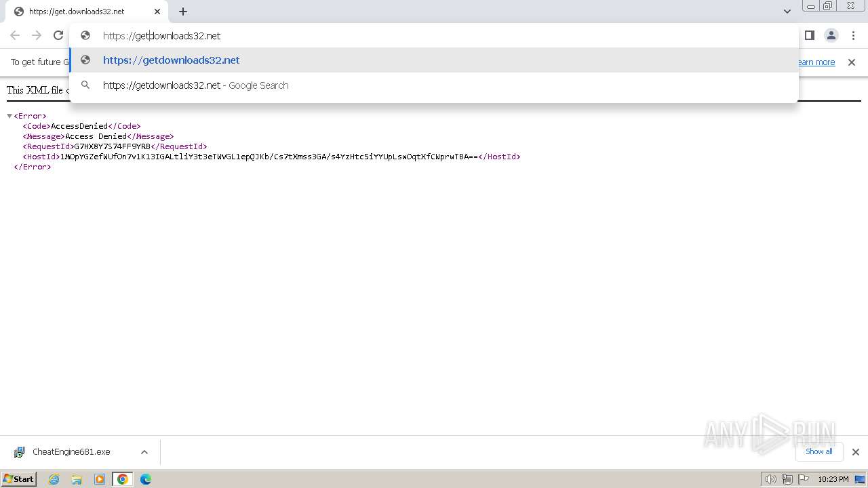Dismiss the info bar with X

pyautogui.click(x=852, y=62)
